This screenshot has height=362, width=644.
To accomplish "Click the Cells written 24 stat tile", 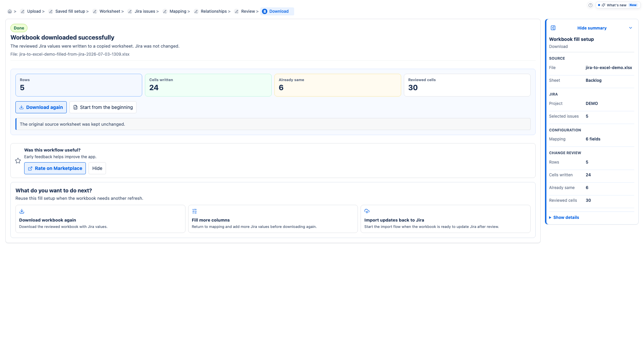I will [x=208, y=85].
